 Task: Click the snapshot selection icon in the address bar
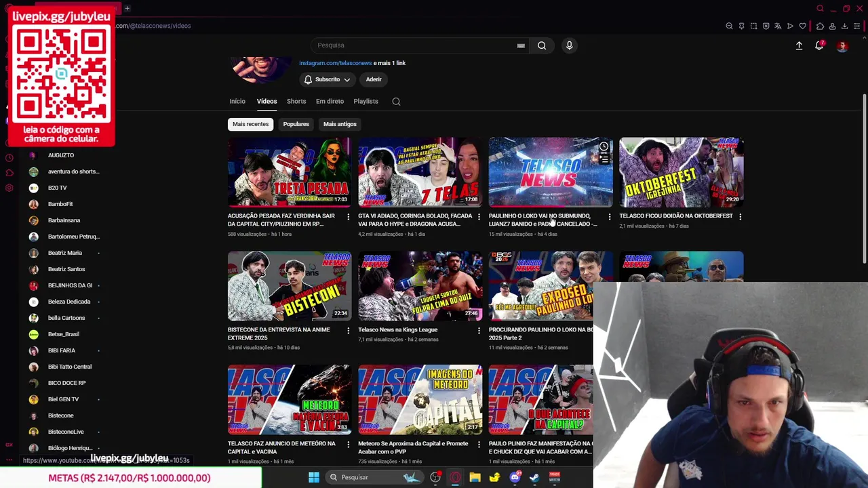[x=753, y=26]
